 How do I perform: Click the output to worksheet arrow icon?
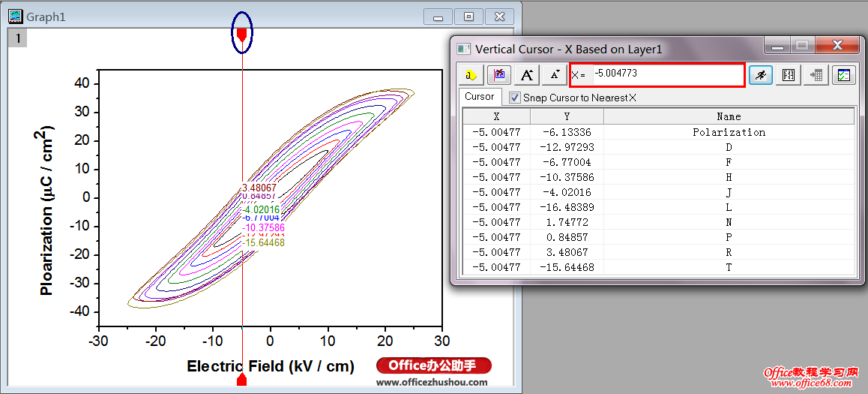point(816,75)
